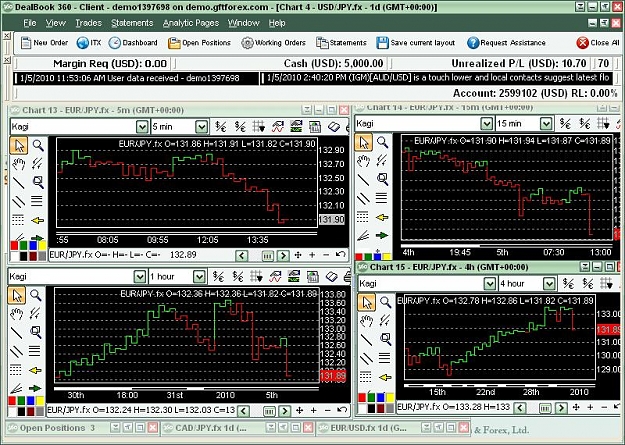Pick the yellow color swatch in the 1 hour chart
This screenshot has height=445, width=625.
coord(40,401)
